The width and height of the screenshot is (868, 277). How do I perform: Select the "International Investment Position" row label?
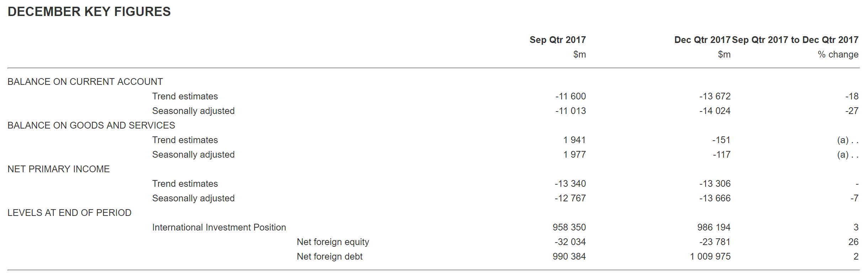(219, 227)
